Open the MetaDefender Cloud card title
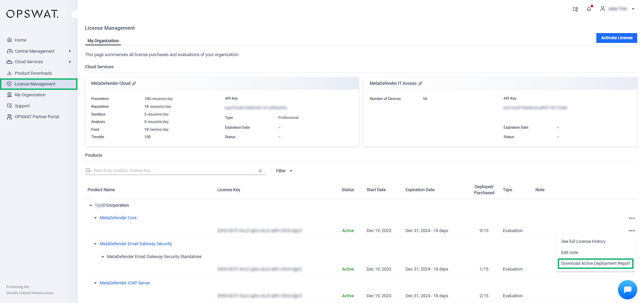The image size is (644, 303). [x=111, y=83]
